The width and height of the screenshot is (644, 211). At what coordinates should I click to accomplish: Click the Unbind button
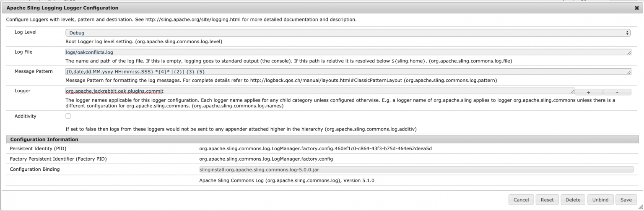coord(600,200)
